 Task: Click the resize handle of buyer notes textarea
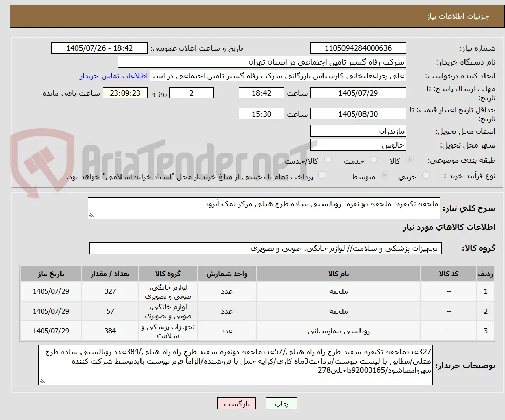tap(42, 381)
